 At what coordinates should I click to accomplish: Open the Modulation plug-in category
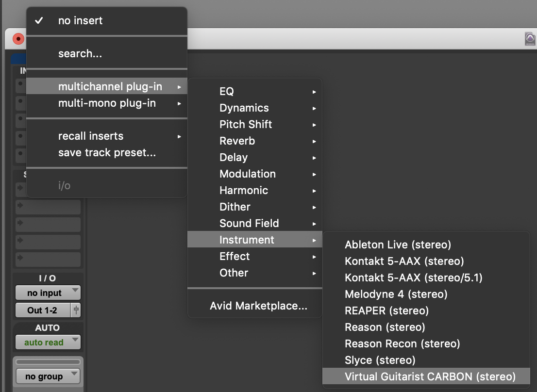click(255, 173)
